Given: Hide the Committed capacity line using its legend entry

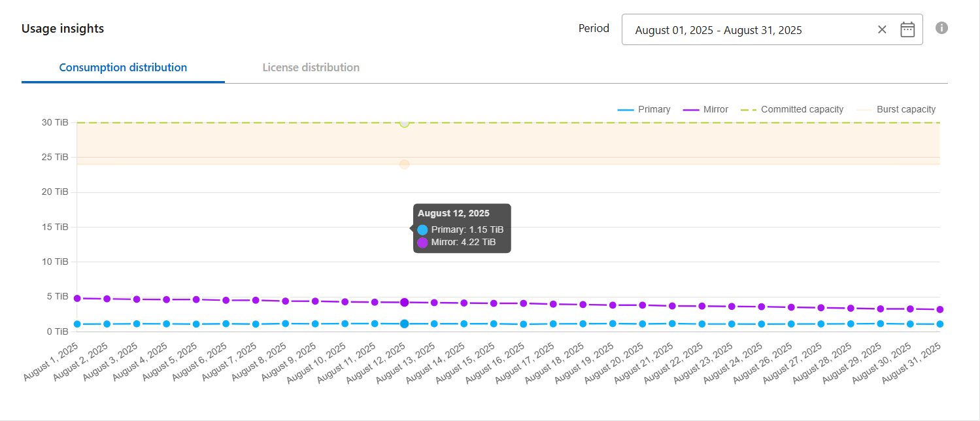Looking at the screenshot, I should pos(802,109).
